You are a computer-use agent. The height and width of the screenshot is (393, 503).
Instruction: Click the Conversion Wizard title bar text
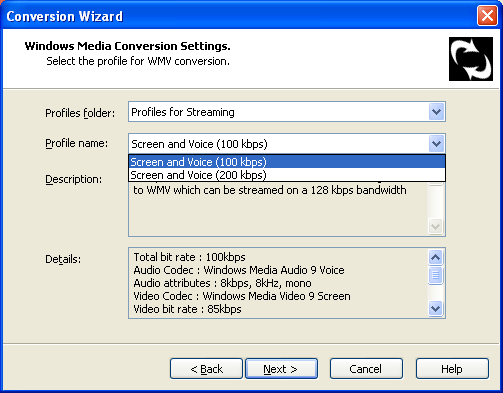tap(65, 16)
